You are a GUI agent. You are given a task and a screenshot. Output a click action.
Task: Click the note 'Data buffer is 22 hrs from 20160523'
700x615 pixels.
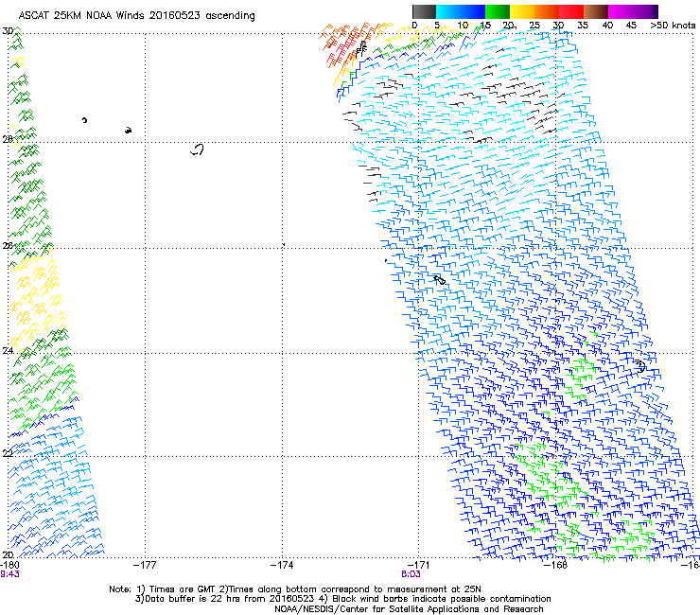point(231,599)
